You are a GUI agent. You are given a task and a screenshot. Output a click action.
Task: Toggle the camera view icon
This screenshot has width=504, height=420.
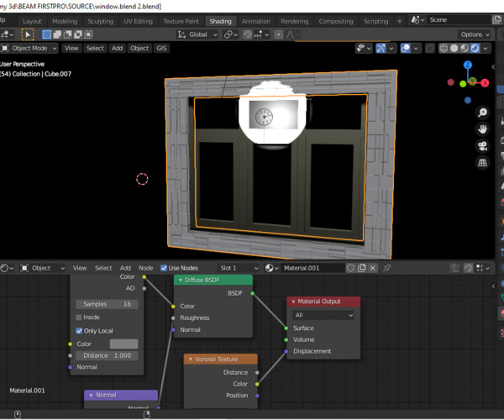[x=484, y=145]
